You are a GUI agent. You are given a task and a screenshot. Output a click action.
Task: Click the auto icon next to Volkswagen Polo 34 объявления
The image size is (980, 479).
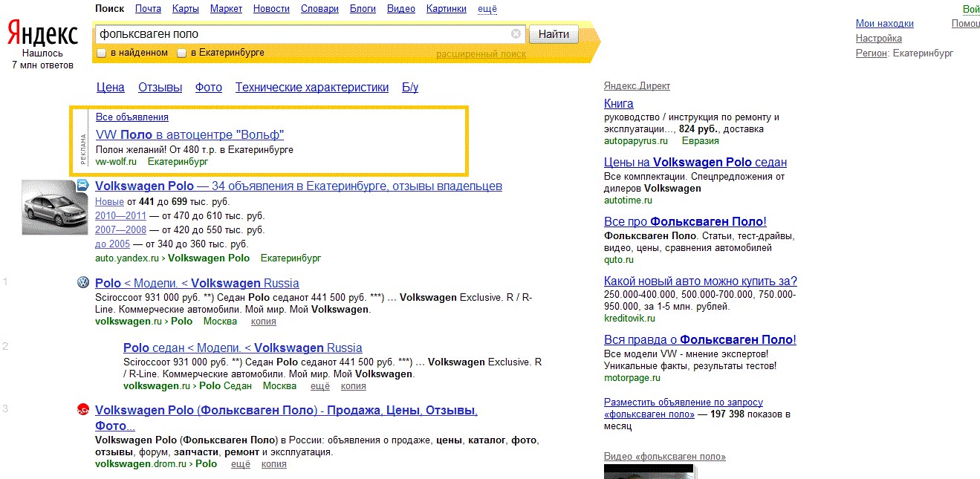tap(82, 186)
